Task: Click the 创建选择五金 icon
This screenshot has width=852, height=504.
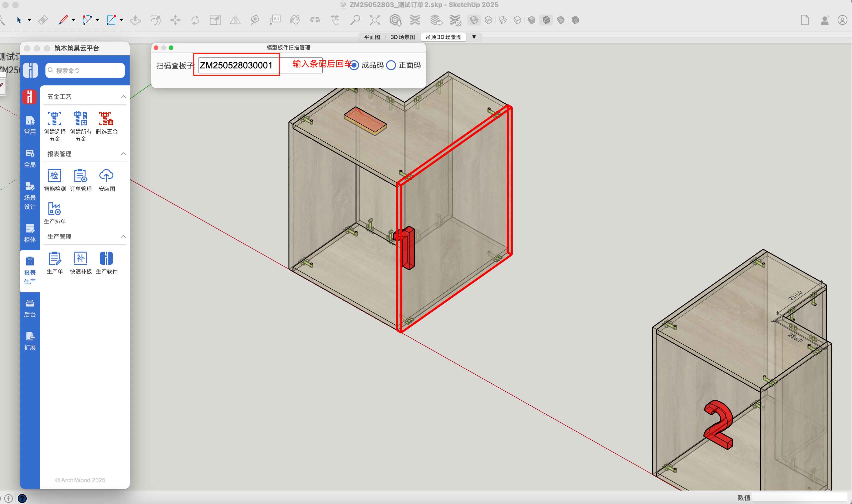Action: pos(54,119)
